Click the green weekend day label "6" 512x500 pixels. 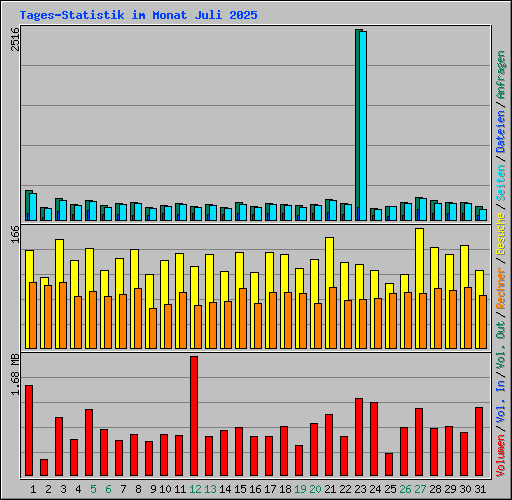point(108,489)
